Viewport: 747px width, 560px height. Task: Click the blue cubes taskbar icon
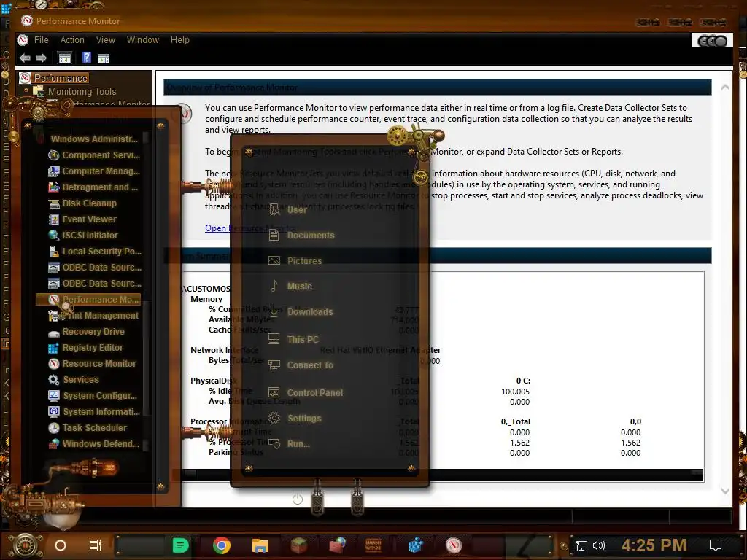click(x=415, y=545)
